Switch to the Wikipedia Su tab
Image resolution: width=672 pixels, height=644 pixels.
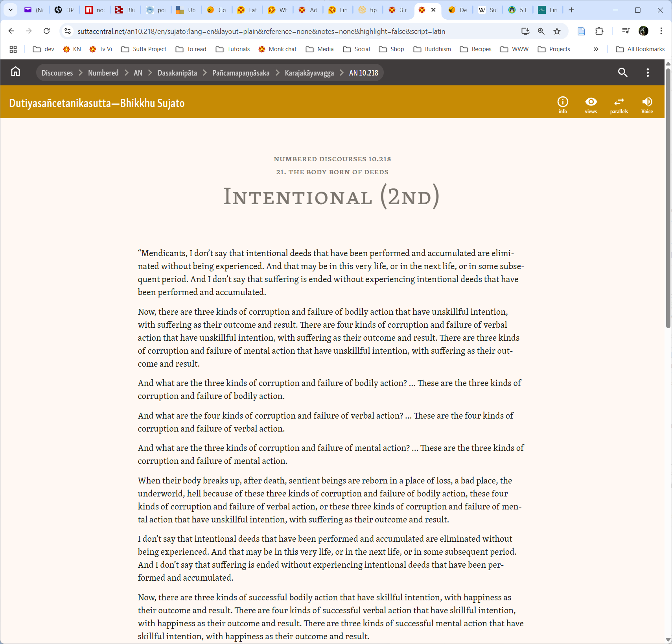point(488,10)
